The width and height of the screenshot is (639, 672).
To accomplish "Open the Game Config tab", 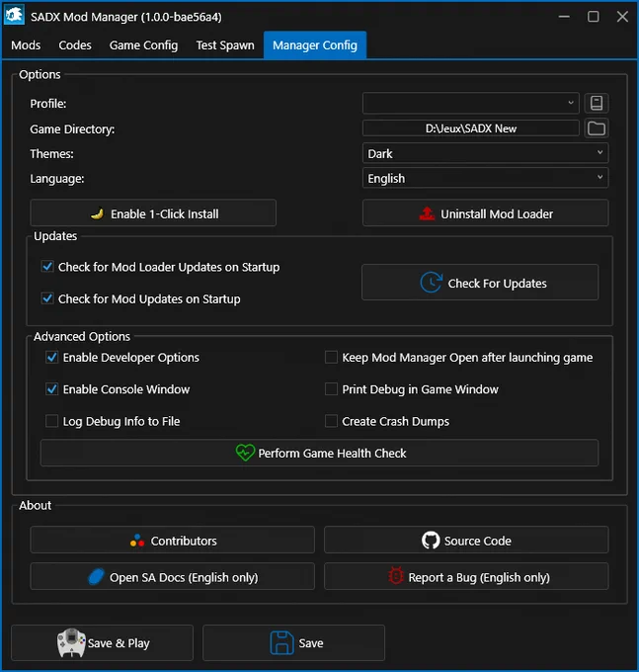I will tap(143, 45).
